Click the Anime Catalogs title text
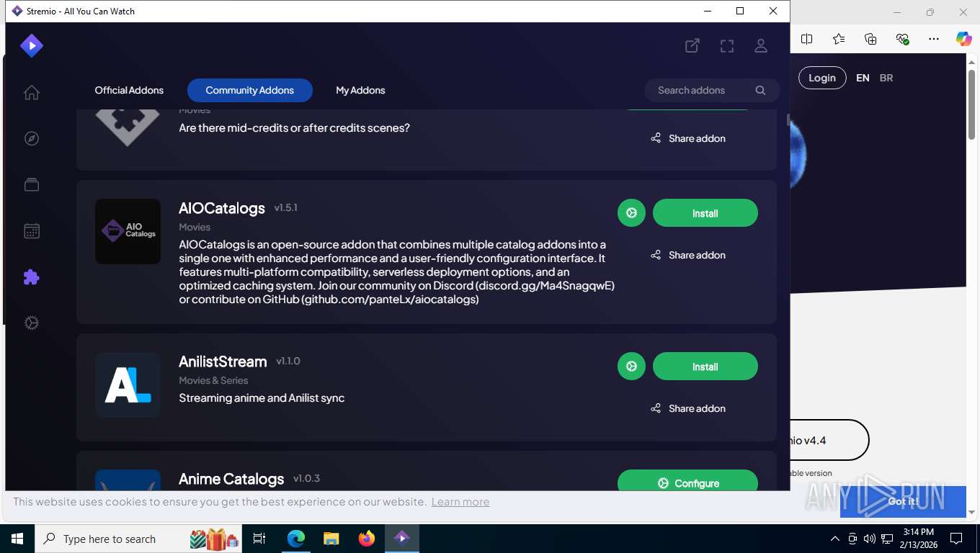 coord(231,479)
